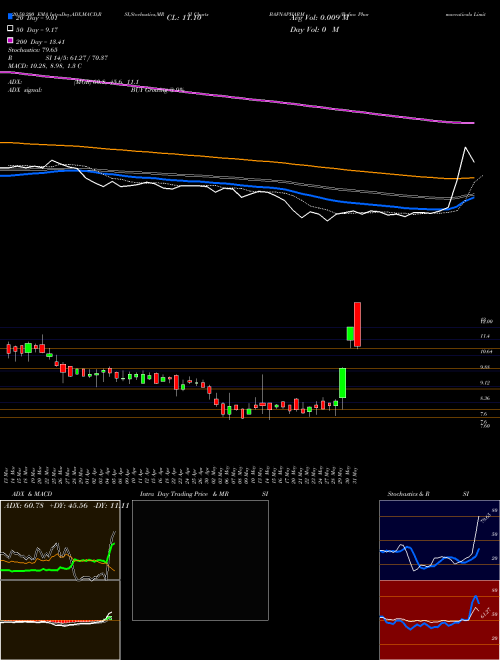
Task: Click the large green candlestick before the price gap
Action: [343, 383]
